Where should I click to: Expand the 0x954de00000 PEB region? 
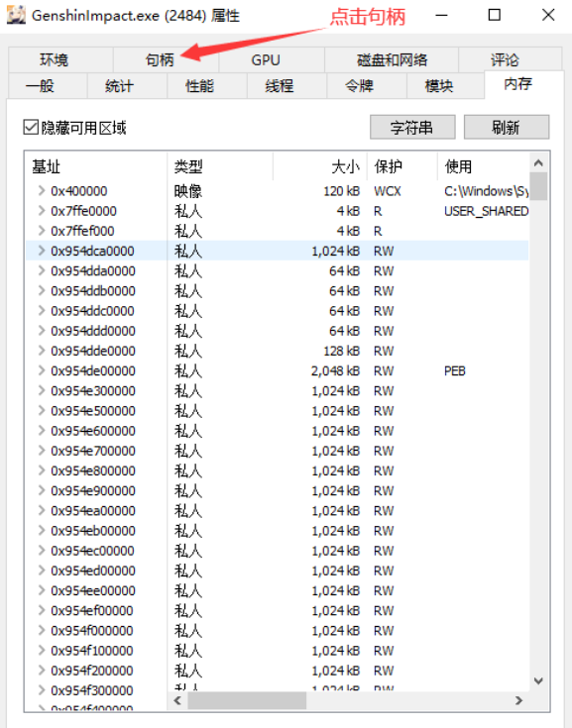(42, 370)
